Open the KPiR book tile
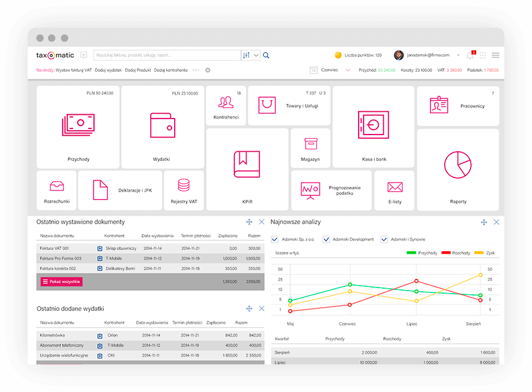The height and width of the screenshot is (392, 532). (x=247, y=169)
